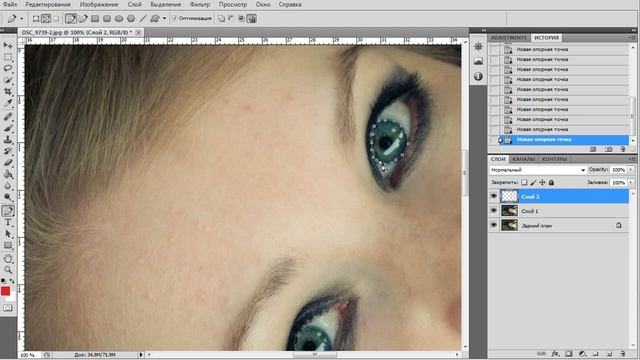Open the Изображение menu
Viewport: 640px width, 360px height.
(x=99, y=4)
